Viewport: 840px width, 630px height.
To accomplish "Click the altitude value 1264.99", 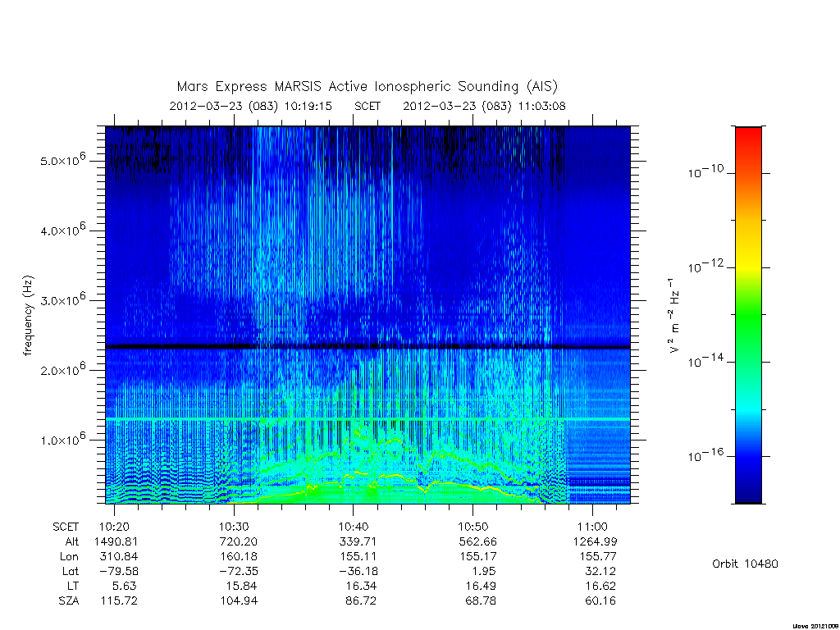I will 595,541.
